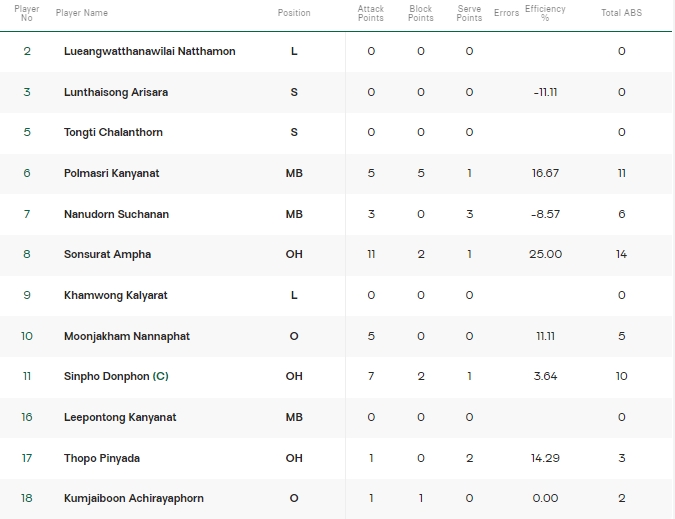Sort by Block Points column header
Image resolution: width=675 pixels, height=519 pixels.
(x=421, y=13)
